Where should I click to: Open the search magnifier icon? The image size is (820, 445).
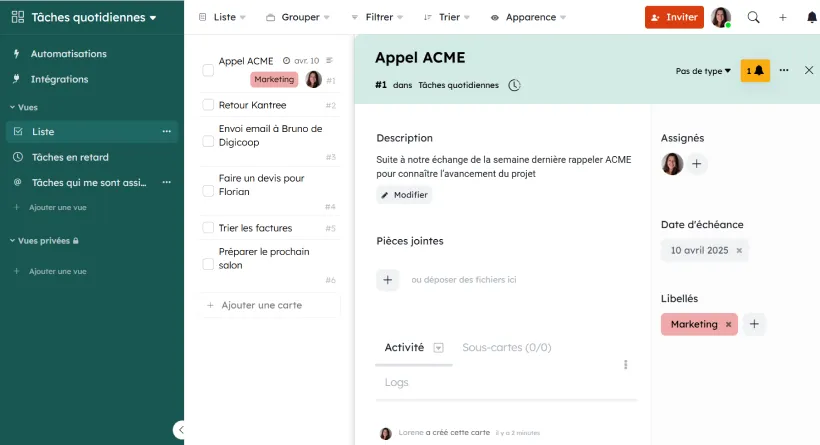click(x=753, y=17)
